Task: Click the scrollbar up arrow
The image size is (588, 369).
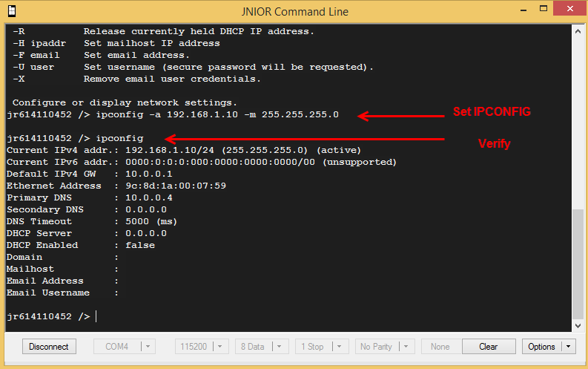Action: pos(578,31)
